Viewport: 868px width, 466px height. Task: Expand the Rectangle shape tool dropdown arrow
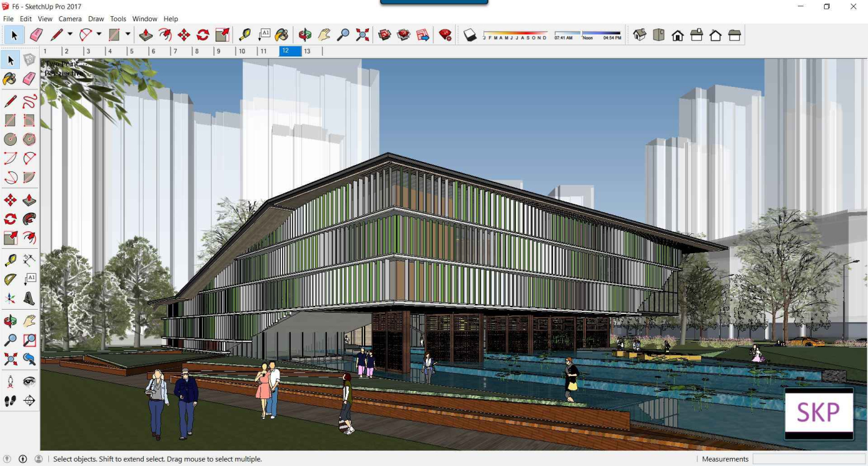click(x=128, y=35)
